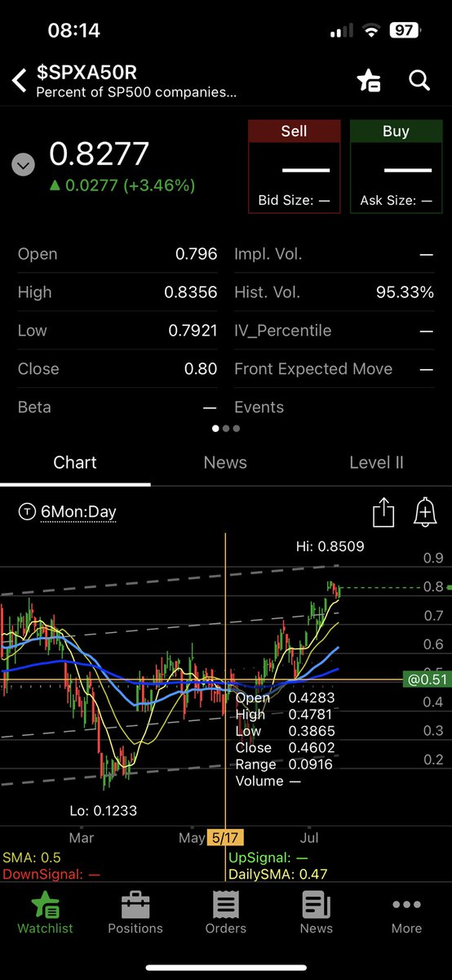The image size is (452, 980).
Task: Switch to the News tab
Action: coord(225,462)
